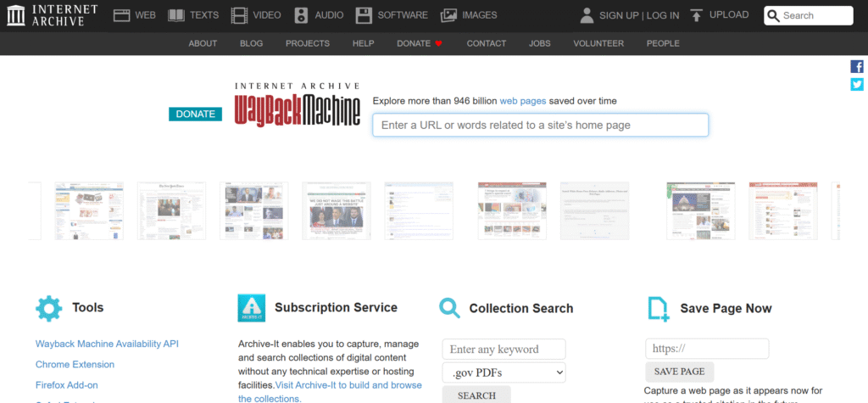Click LOG IN link
Image resolution: width=868 pixels, height=403 pixels.
pyautogui.click(x=663, y=15)
